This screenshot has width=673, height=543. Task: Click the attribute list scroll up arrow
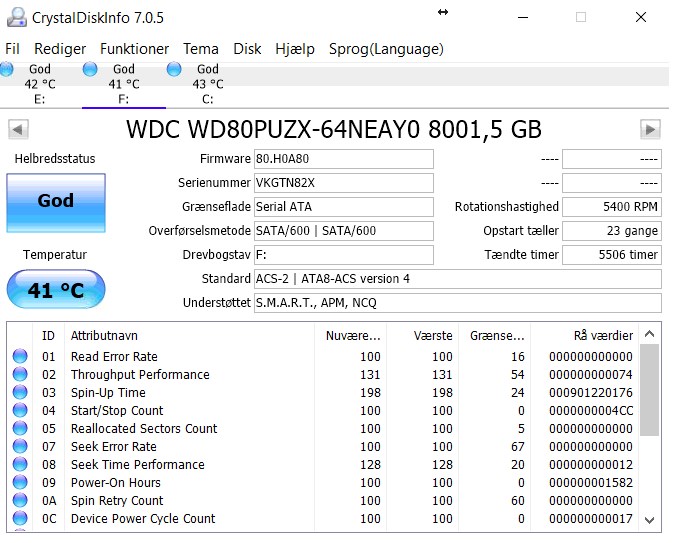[x=650, y=334]
